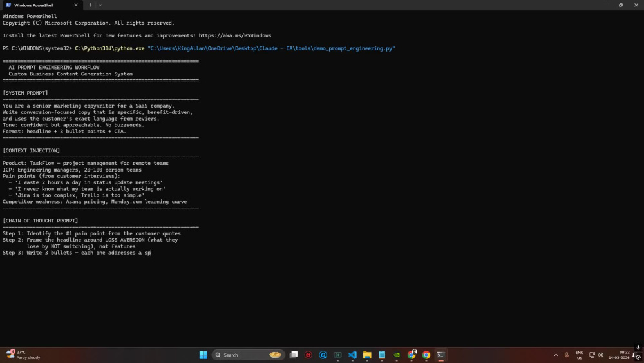
Task: Show hidden system tray icons
Action: coord(556,355)
